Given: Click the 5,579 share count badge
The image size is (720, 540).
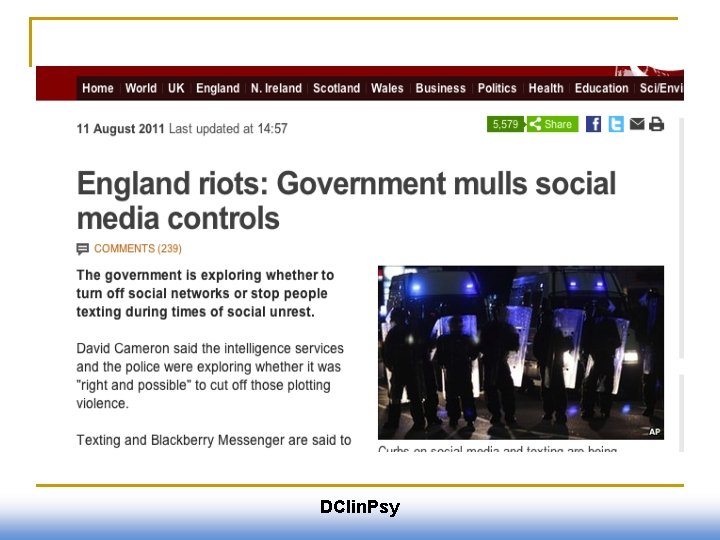Looking at the screenshot, I should pos(506,124).
